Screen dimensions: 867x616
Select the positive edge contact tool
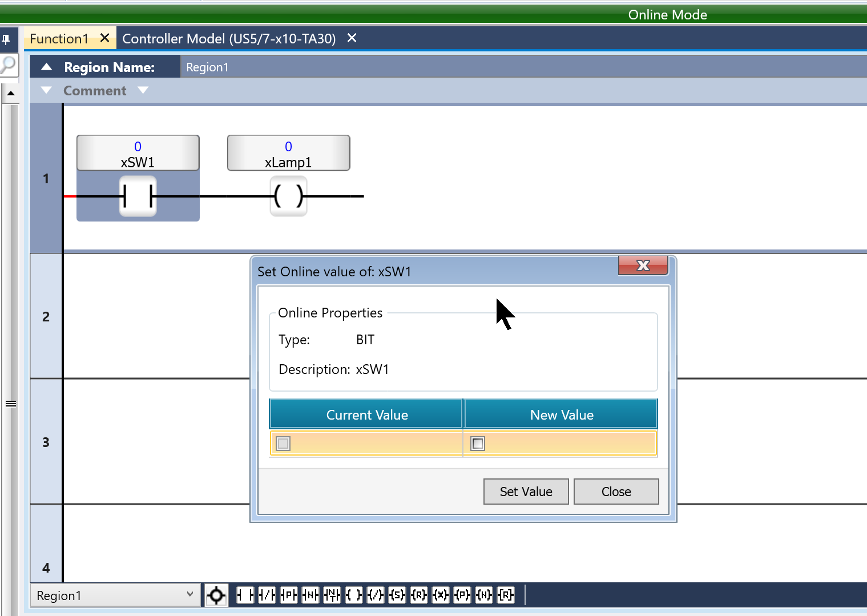pyautogui.click(x=289, y=595)
